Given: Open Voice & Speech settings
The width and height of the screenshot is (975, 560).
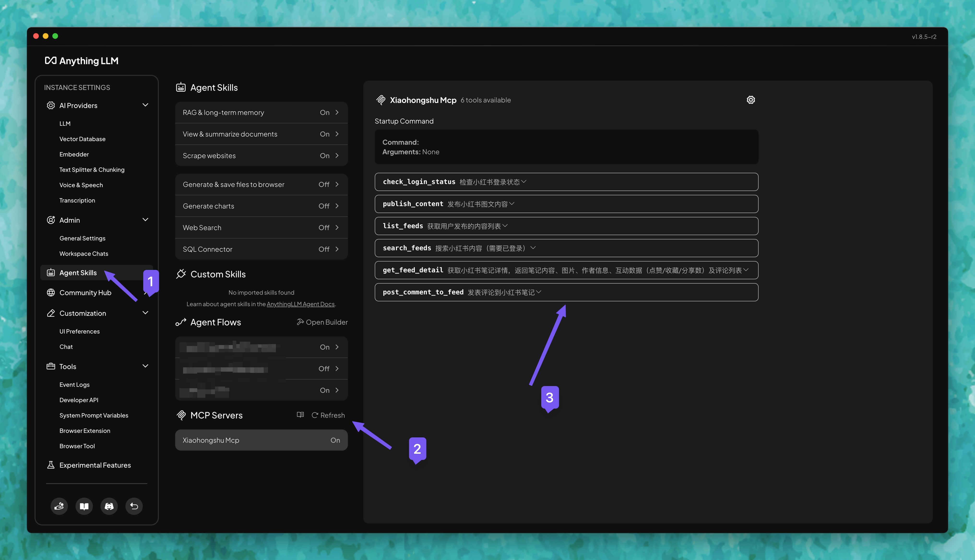Looking at the screenshot, I should pos(81,185).
